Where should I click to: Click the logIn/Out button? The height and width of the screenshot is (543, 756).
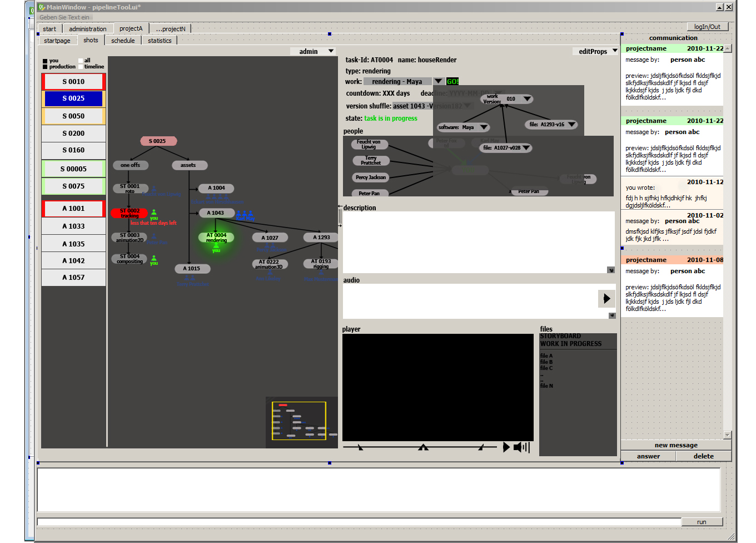707,27
